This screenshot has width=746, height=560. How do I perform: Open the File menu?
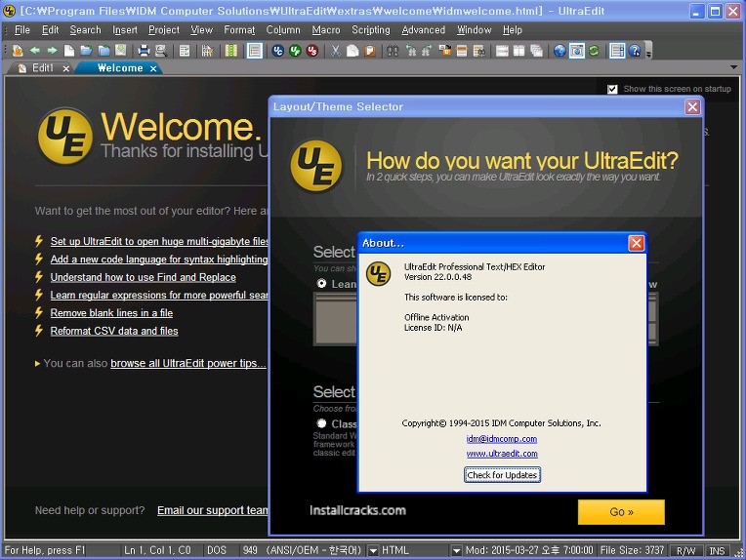[x=21, y=30]
